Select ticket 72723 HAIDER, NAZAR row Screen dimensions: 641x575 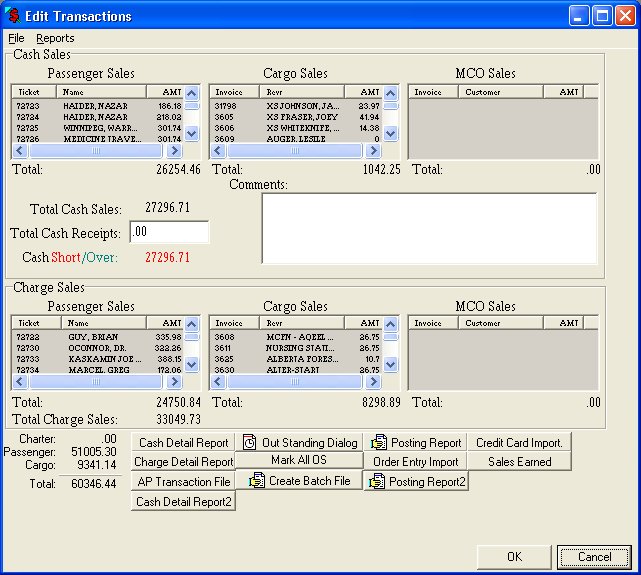click(98, 106)
